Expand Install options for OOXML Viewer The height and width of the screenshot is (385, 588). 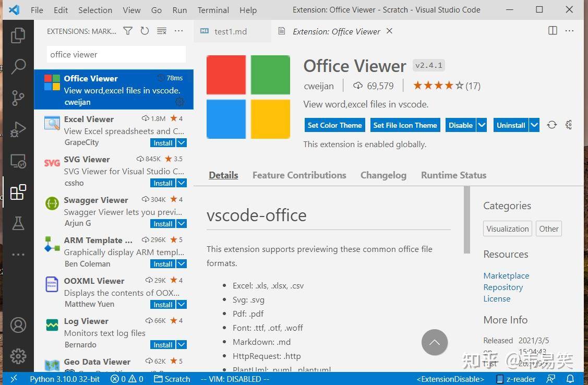click(182, 305)
